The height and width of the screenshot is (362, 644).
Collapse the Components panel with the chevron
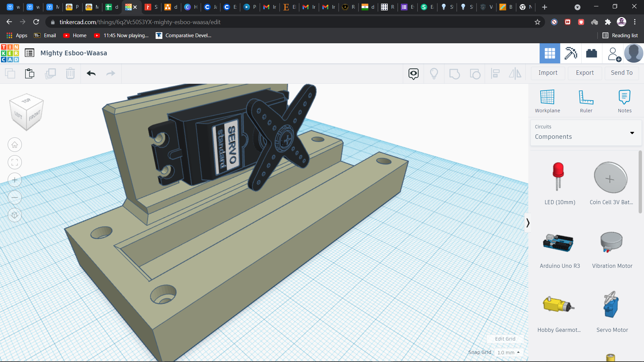[528, 223]
